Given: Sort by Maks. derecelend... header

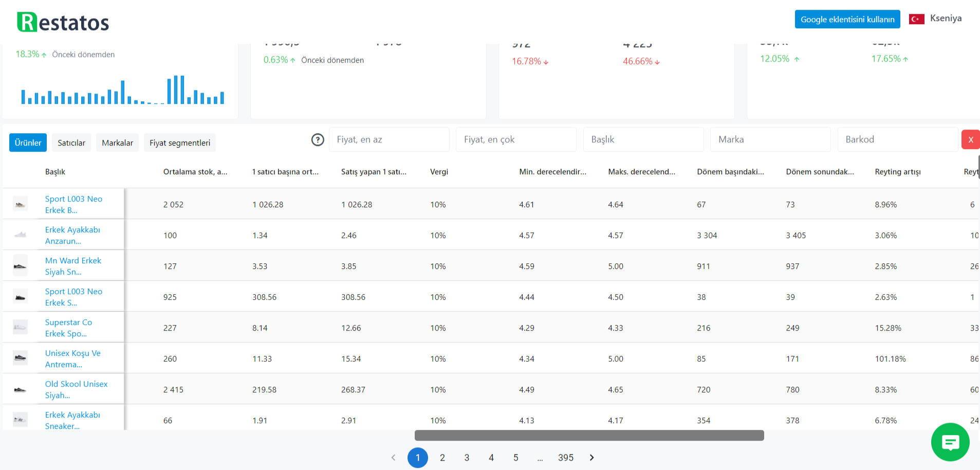Looking at the screenshot, I should pos(641,172).
